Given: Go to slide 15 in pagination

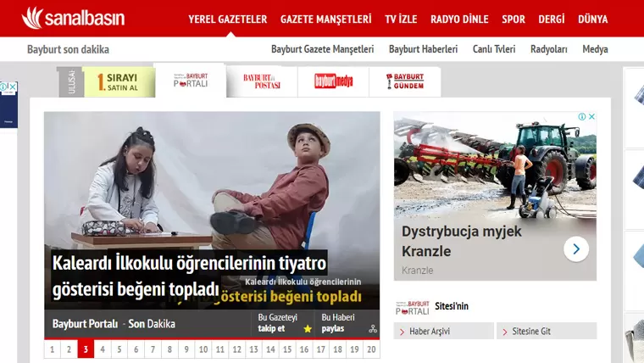Looking at the screenshot, I should (x=287, y=349).
